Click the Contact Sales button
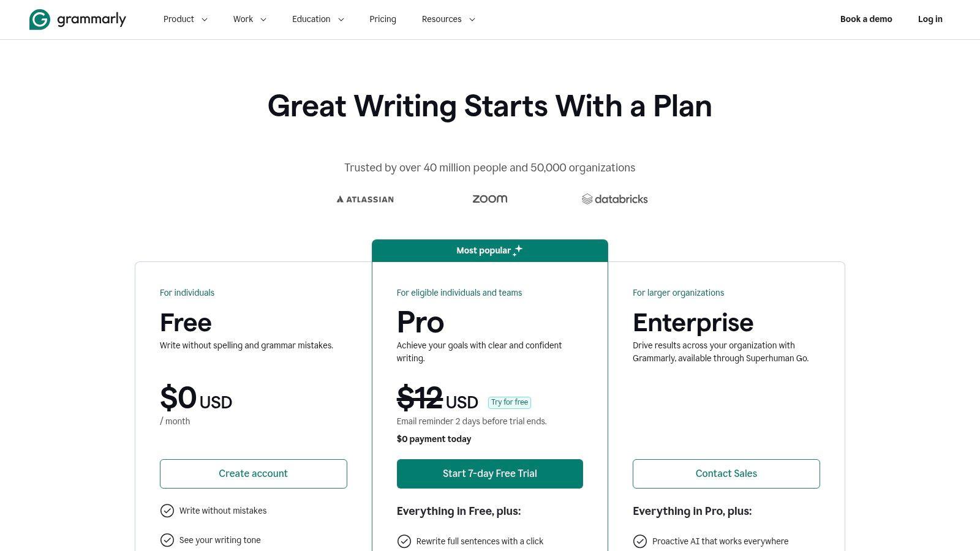Viewport: 980px width, 551px height. (x=726, y=474)
